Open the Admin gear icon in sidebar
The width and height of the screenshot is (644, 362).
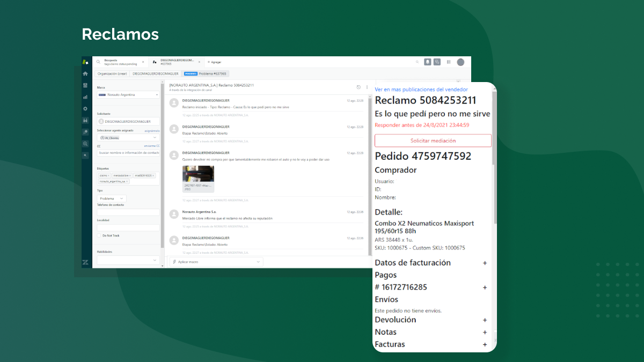(x=85, y=109)
